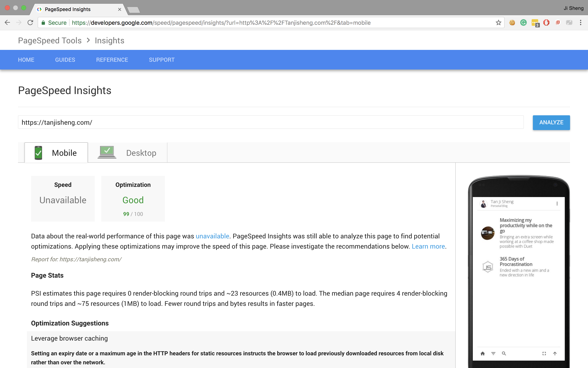Click the search icon in phone preview
Image resolution: width=588 pixels, height=368 pixels.
coord(504,353)
